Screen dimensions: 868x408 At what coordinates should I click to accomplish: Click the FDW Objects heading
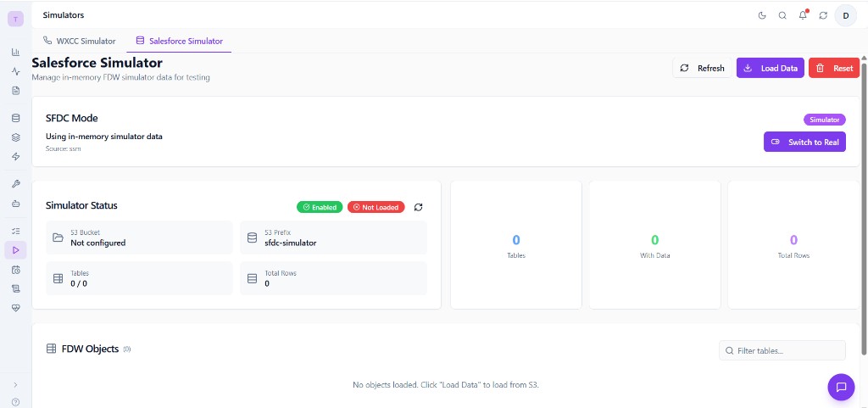[x=90, y=349]
